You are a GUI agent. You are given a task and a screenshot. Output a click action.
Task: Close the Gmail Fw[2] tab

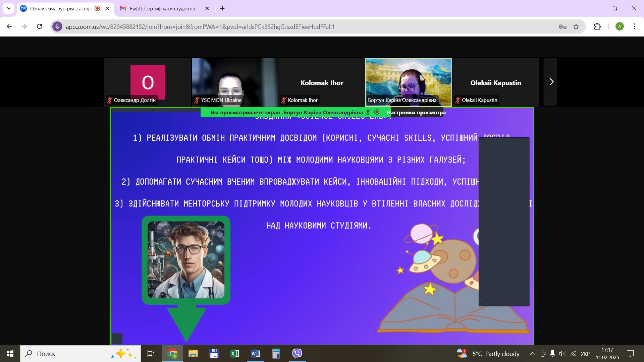point(207,8)
